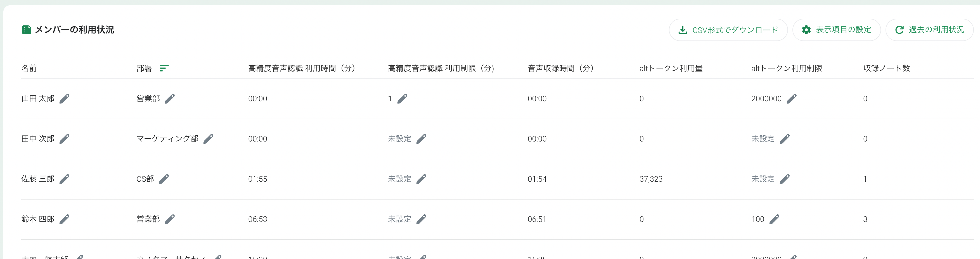Click 高精度音声認識 利用時間 column header
Image resolution: width=980 pixels, height=259 pixels.
pos(302,68)
